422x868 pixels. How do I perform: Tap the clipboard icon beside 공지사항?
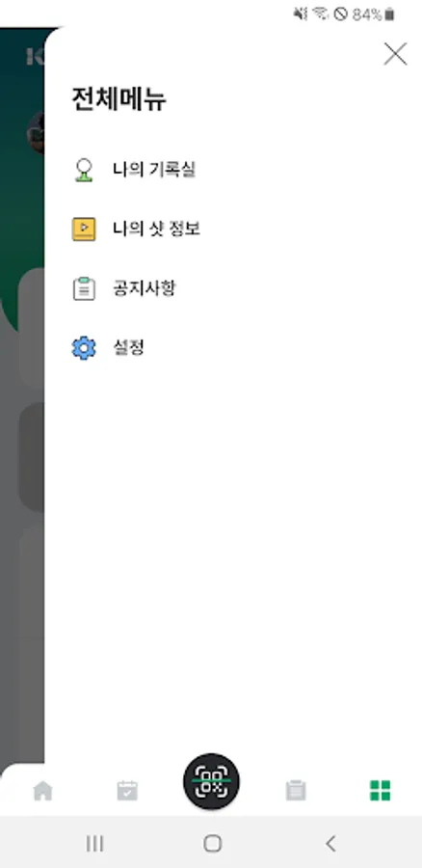pyautogui.click(x=84, y=289)
